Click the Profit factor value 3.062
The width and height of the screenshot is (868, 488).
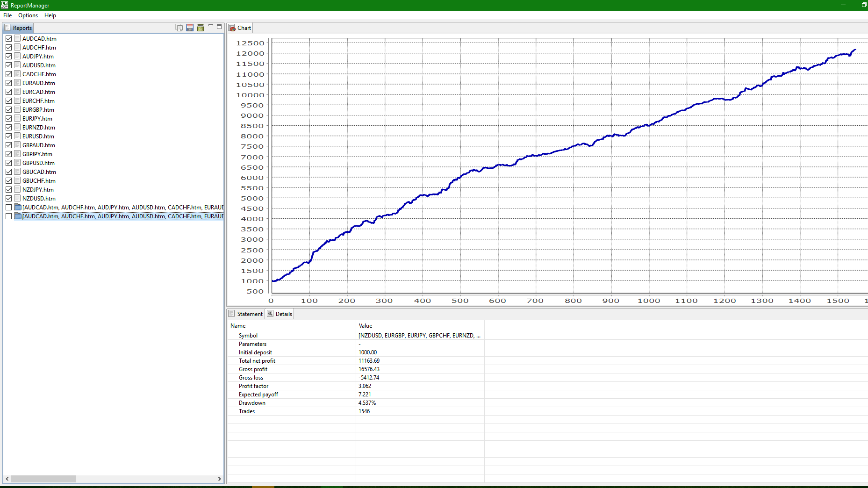click(x=365, y=386)
